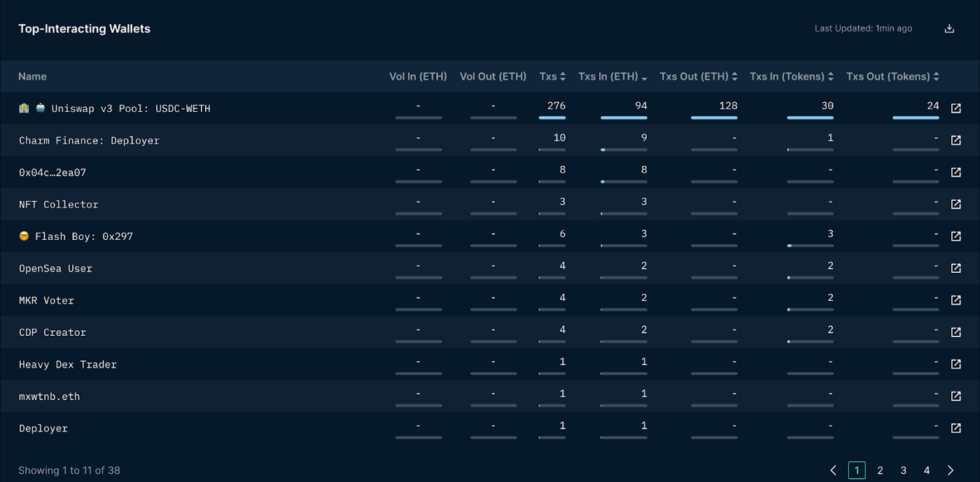Select CDP Creator wallet name
The image size is (980, 482).
click(x=52, y=332)
